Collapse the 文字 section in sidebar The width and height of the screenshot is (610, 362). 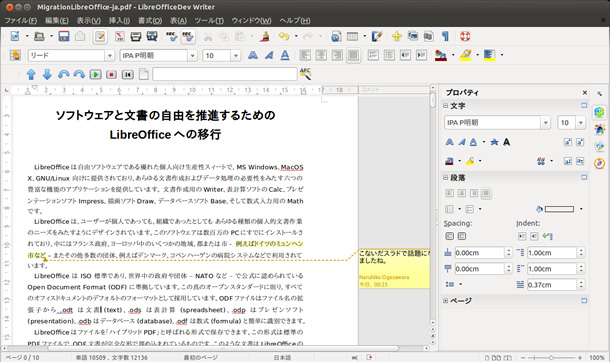445,105
